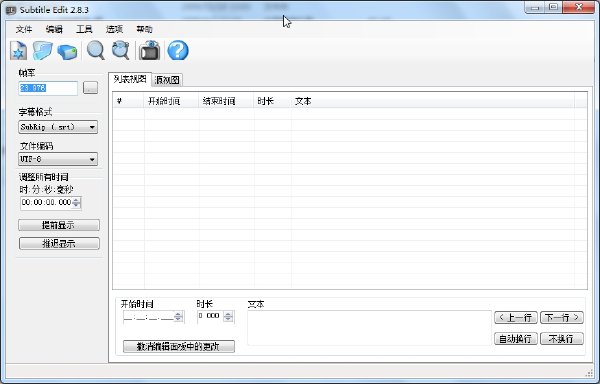
Task: Click the 自动换行 button
Action: pyautogui.click(x=516, y=338)
